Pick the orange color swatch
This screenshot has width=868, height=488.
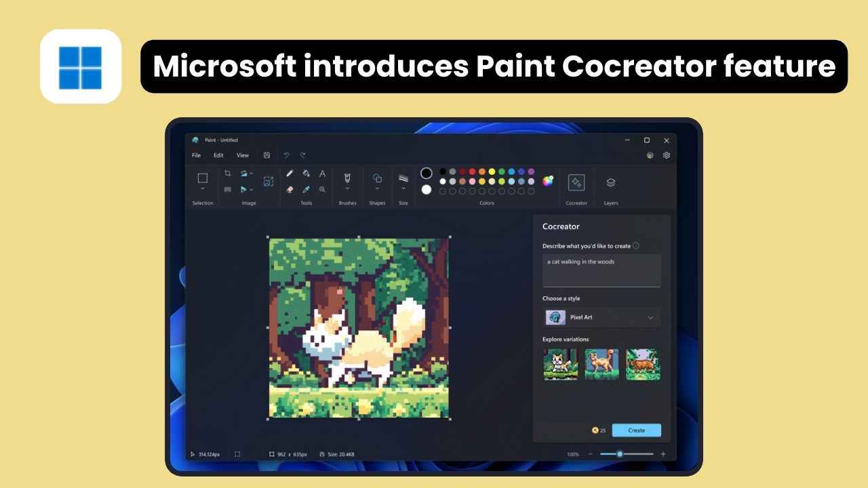pos(482,171)
